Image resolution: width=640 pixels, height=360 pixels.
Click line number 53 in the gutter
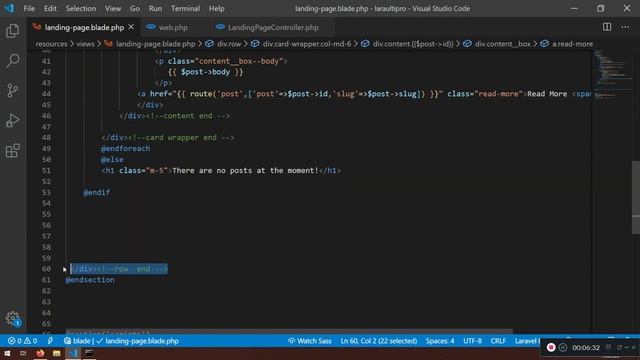click(46, 192)
